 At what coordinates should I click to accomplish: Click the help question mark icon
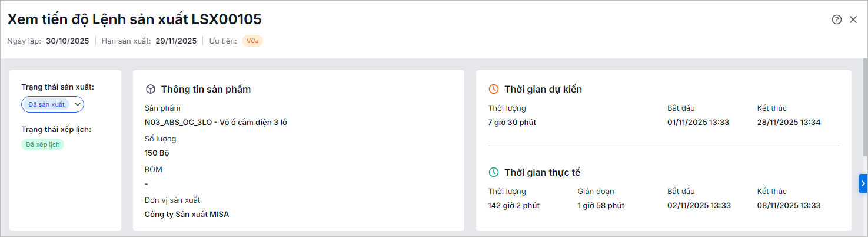tap(836, 19)
